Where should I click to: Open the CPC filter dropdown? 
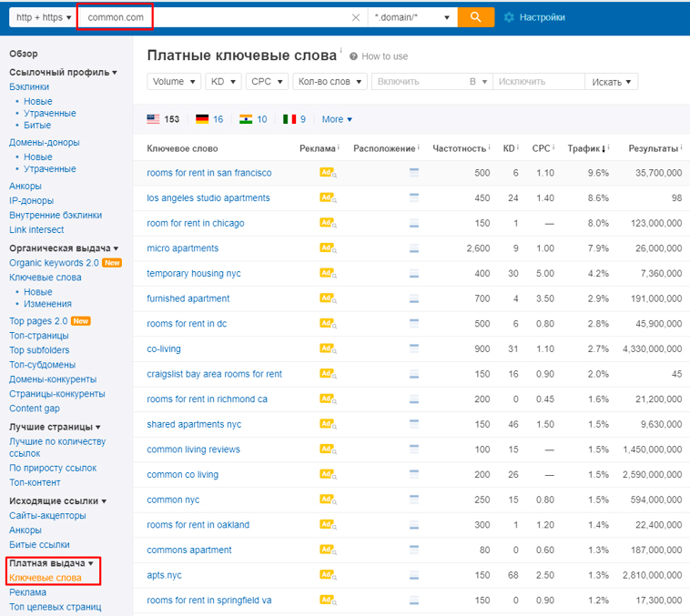coord(267,81)
